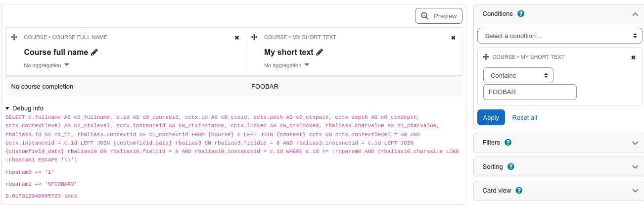Click move icon for My short text column
644x206 pixels.
click(254, 37)
